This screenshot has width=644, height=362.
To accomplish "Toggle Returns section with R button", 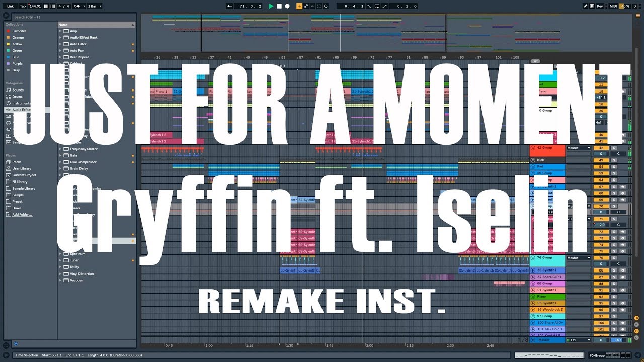I will tap(636, 324).
